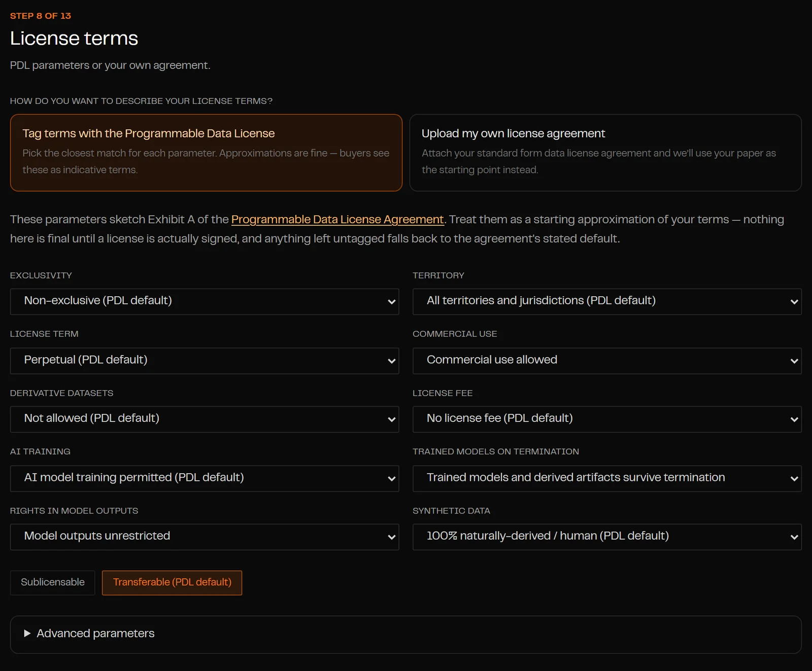This screenshot has height=671, width=812.
Task: Open the Programmable Data License Agreement link
Action: pos(337,220)
